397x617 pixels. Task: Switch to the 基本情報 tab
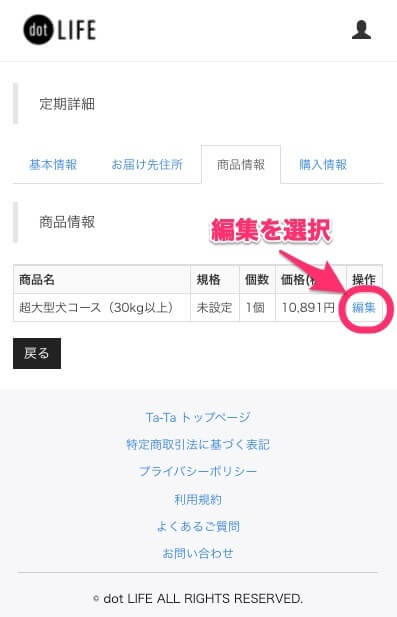[53, 164]
